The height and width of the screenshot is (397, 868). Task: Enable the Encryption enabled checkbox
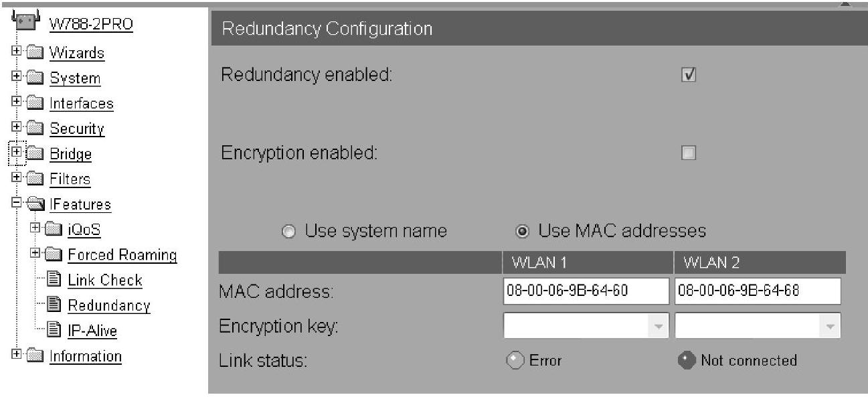coord(688,153)
